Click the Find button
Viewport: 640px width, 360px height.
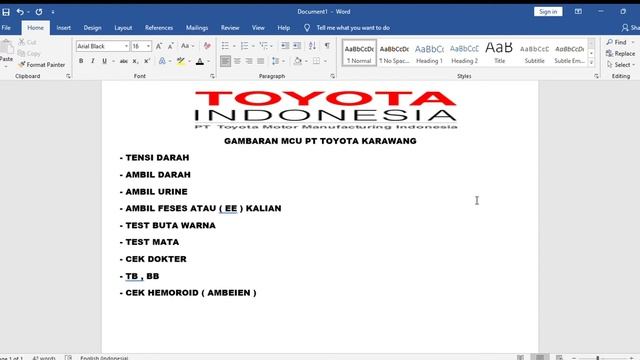617,42
